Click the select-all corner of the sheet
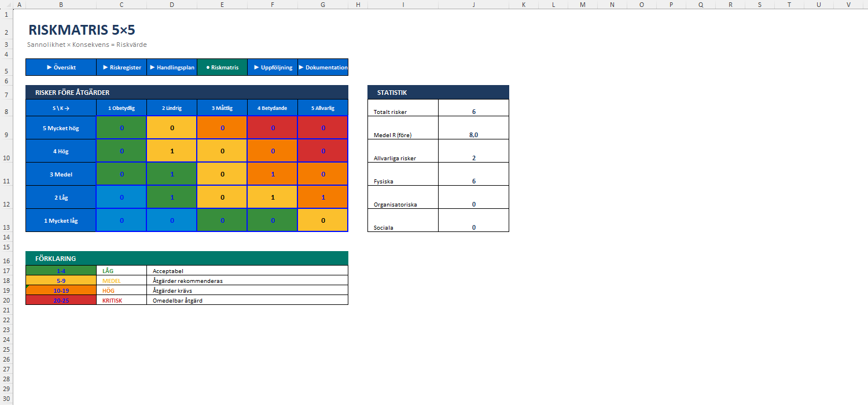 click(6, 5)
